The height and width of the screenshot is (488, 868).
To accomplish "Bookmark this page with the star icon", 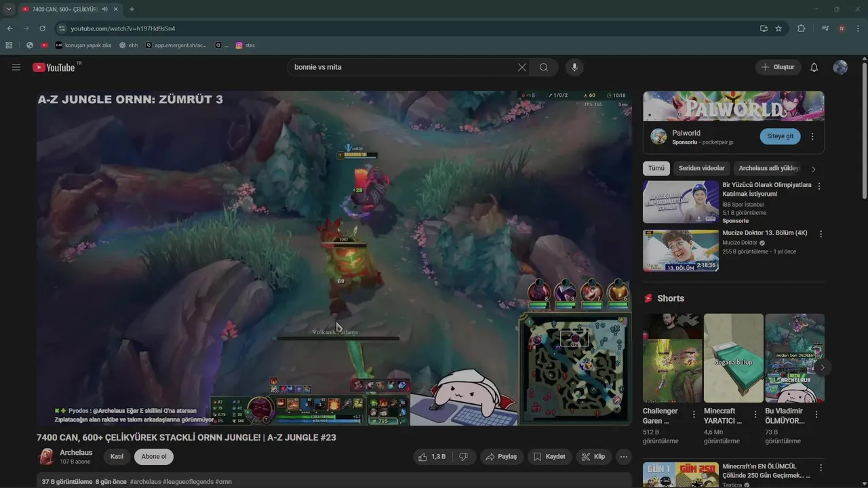I will tap(778, 28).
